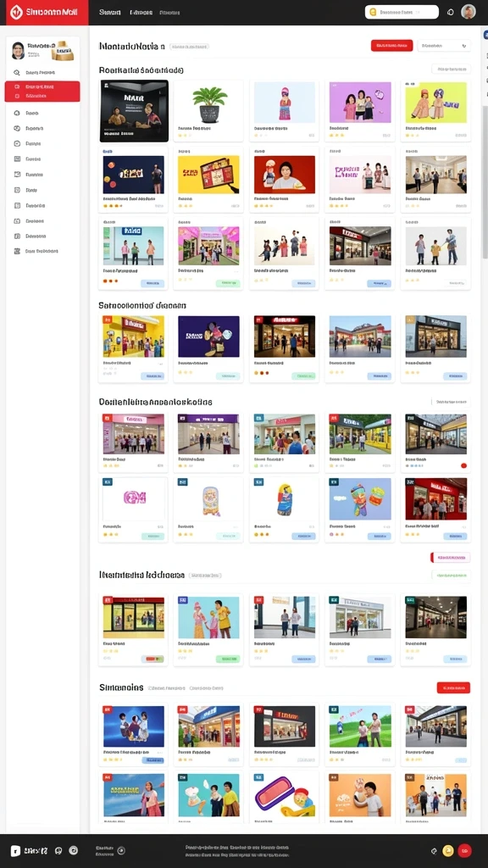Click the magnifier icon in left sidebar

coord(17,73)
